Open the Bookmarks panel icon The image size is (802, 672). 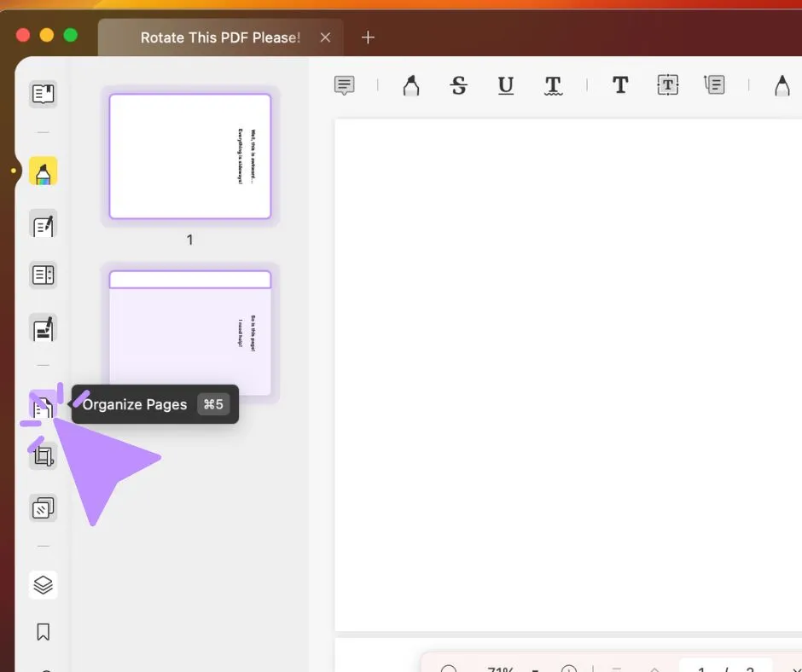(x=43, y=632)
